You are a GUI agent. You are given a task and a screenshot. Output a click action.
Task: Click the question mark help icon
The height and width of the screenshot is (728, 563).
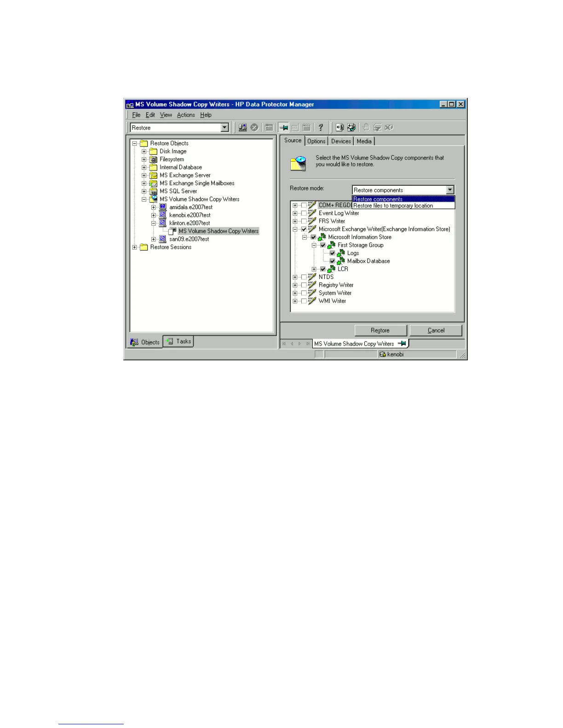point(321,128)
